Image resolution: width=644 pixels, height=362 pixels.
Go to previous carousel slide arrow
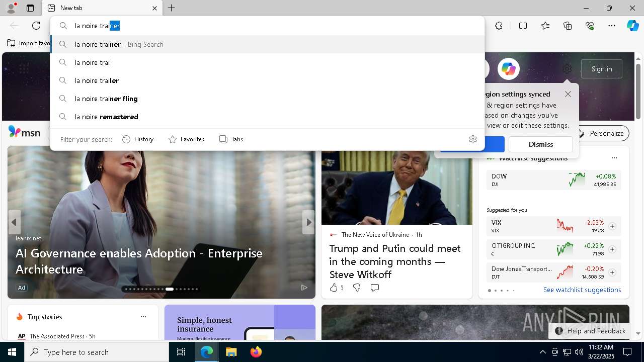tap(14, 222)
